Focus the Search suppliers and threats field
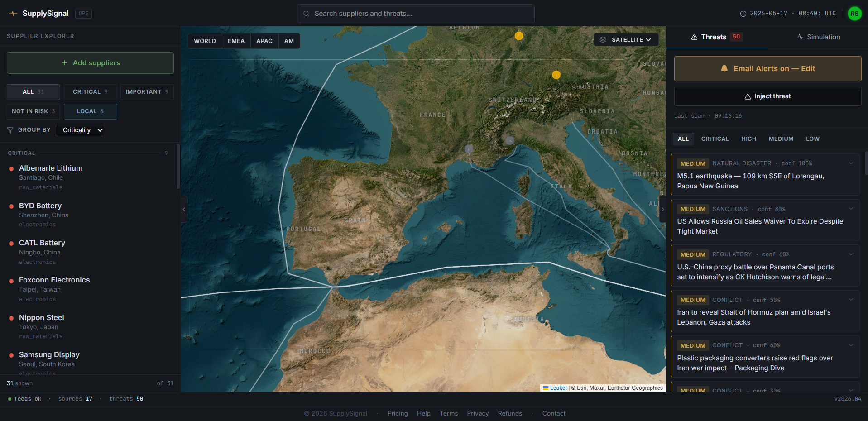The image size is (868, 421). pyautogui.click(x=416, y=14)
